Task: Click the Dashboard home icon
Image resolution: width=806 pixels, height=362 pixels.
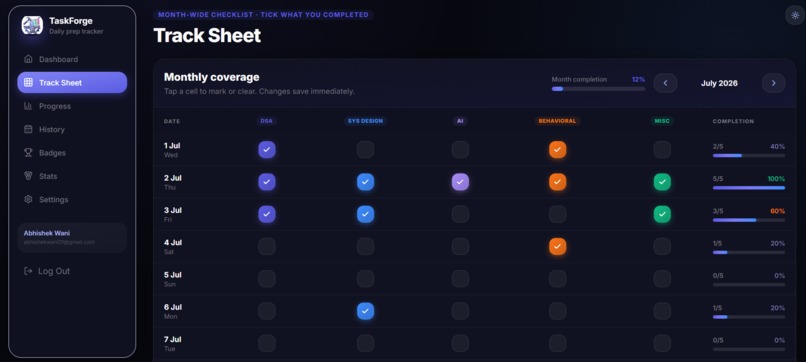Action: [29, 59]
